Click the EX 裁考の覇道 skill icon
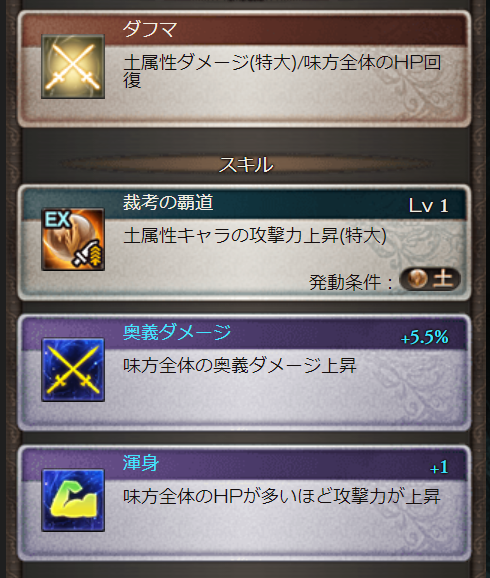 click(x=73, y=240)
